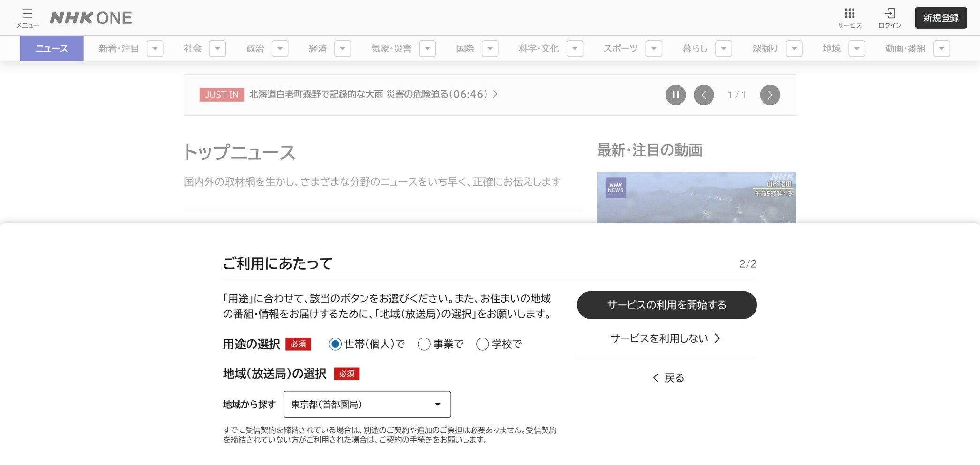The width and height of the screenshot is (980, 465).
Task: Open the 地域から探す region dropdown
Action: (x=367, y=404)
